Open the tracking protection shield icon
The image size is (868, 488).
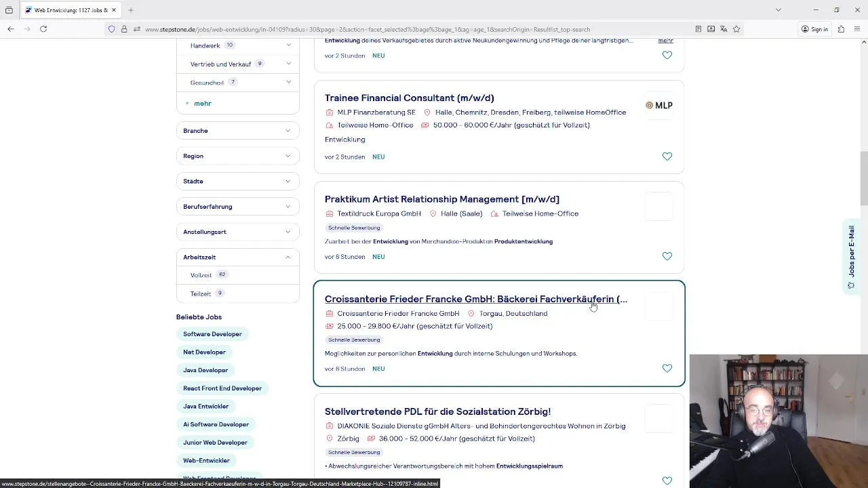pos(112,29)
